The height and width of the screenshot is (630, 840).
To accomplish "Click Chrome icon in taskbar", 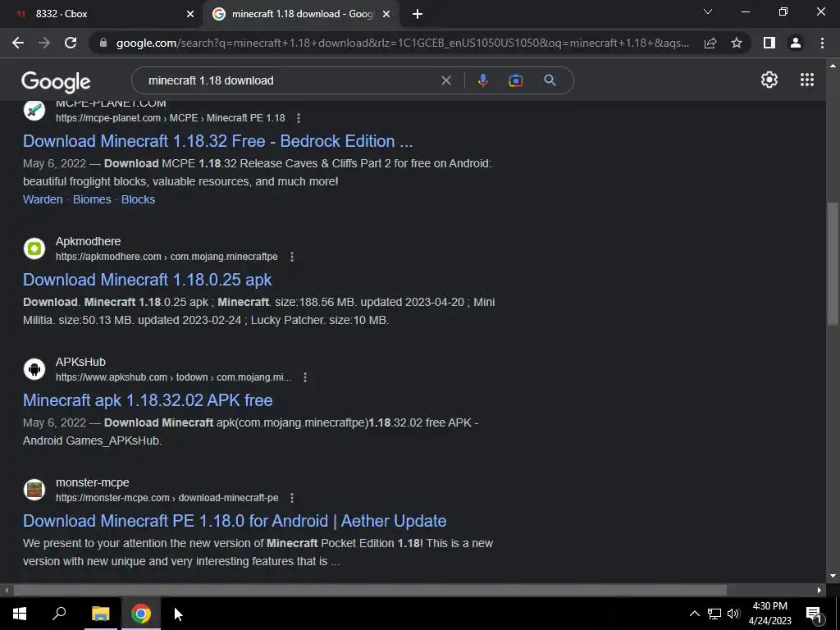I will click(x=141, y=614).
